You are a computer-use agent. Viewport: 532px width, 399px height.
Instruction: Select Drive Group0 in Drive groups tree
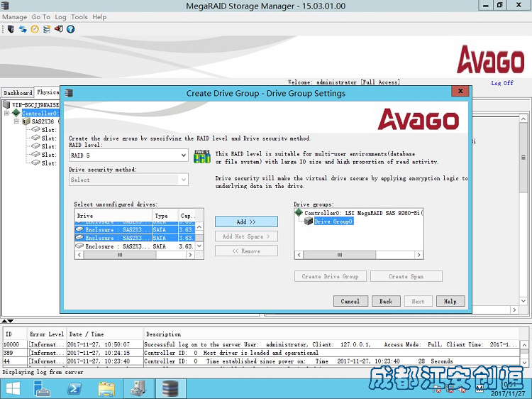click(334, 222)
